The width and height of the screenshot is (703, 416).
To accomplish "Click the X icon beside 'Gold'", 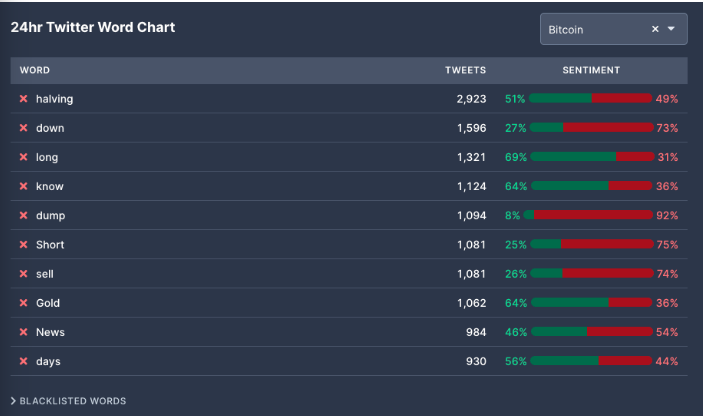I will pos(23,303).
